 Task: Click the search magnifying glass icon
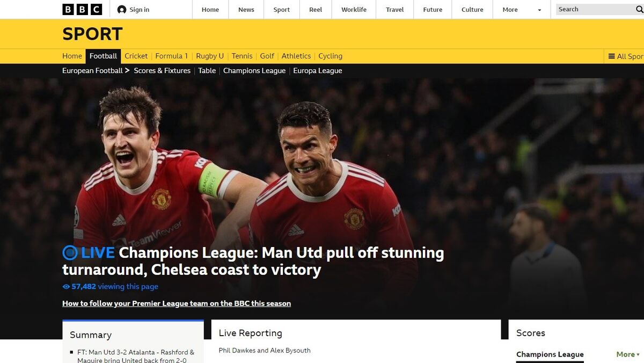click(x=640, y=10)
